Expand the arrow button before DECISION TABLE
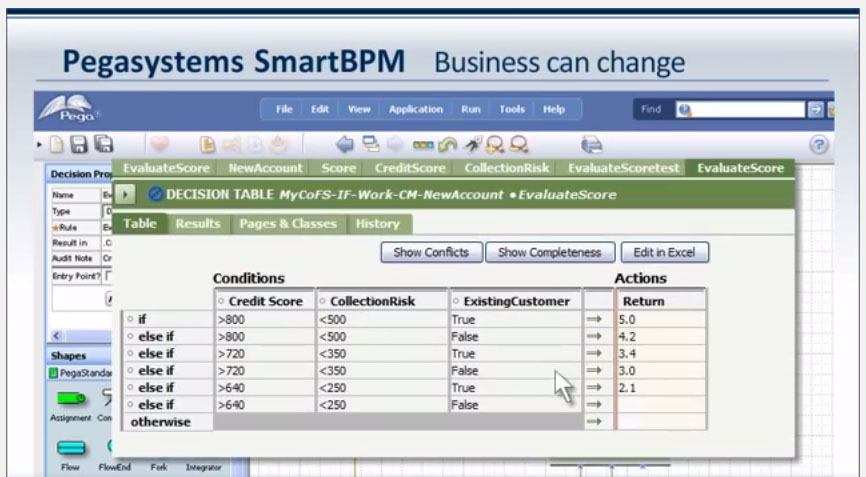 coord(125,194)
